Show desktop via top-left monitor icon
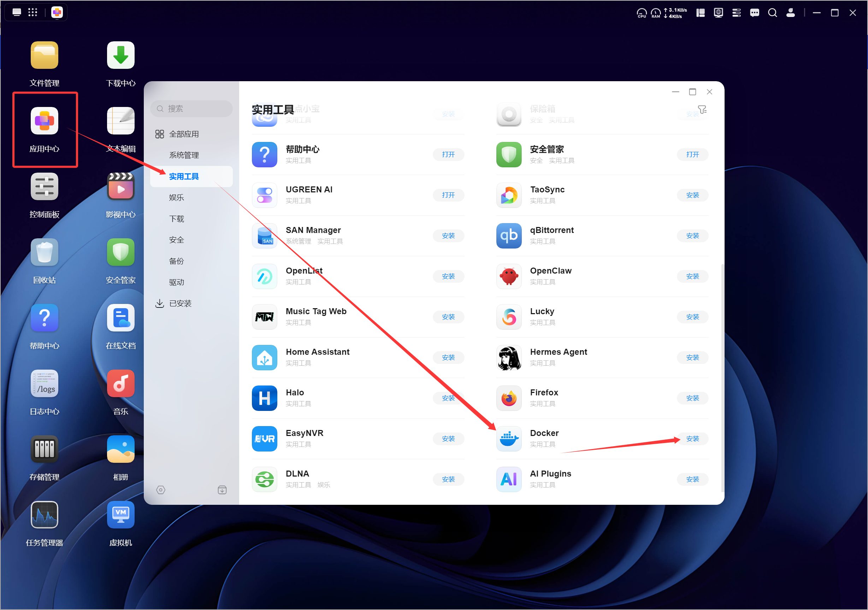This screenshot has height=610, width=868. pos(17,12)
